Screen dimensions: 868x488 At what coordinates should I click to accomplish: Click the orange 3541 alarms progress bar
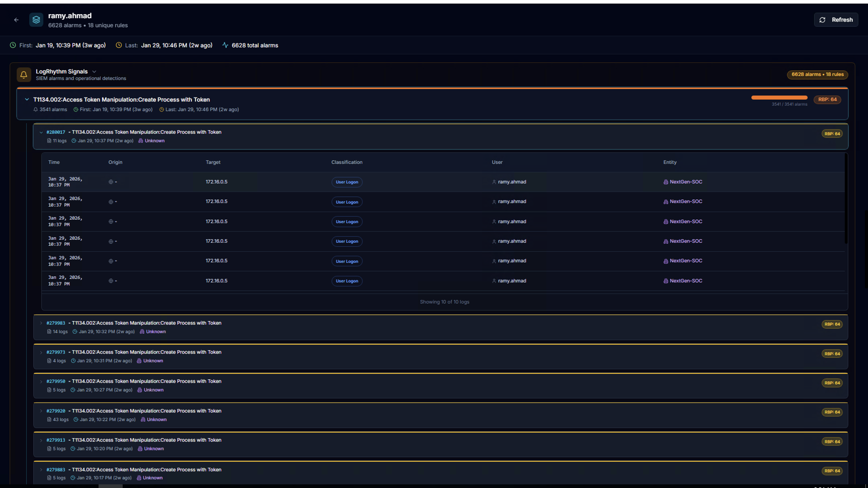pos(779,98)
